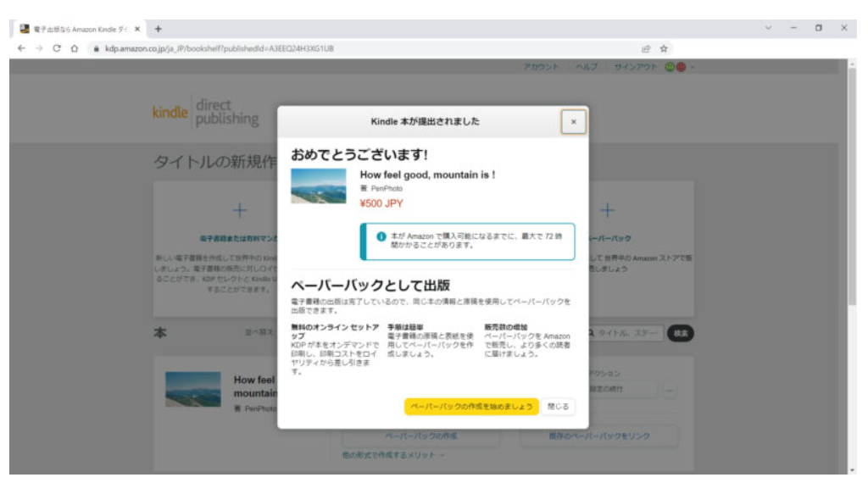Click the bookshelf title search field
This screenshot has height=483, width=868.
coord(626,333)
